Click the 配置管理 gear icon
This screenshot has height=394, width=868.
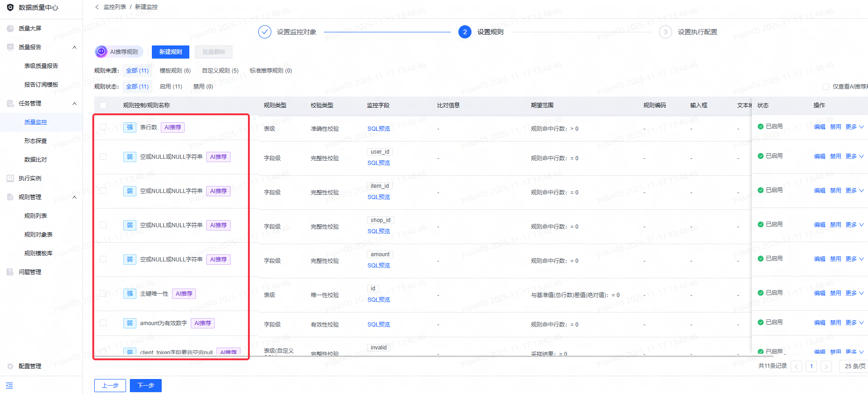(10, 366)
